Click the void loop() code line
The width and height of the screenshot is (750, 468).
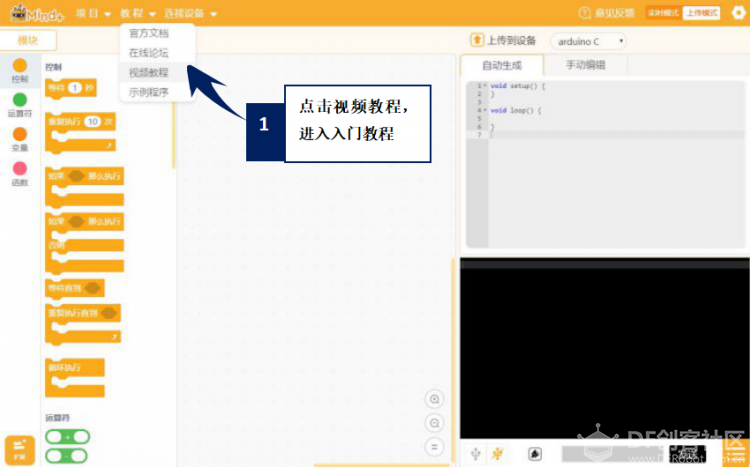point(516,111)
